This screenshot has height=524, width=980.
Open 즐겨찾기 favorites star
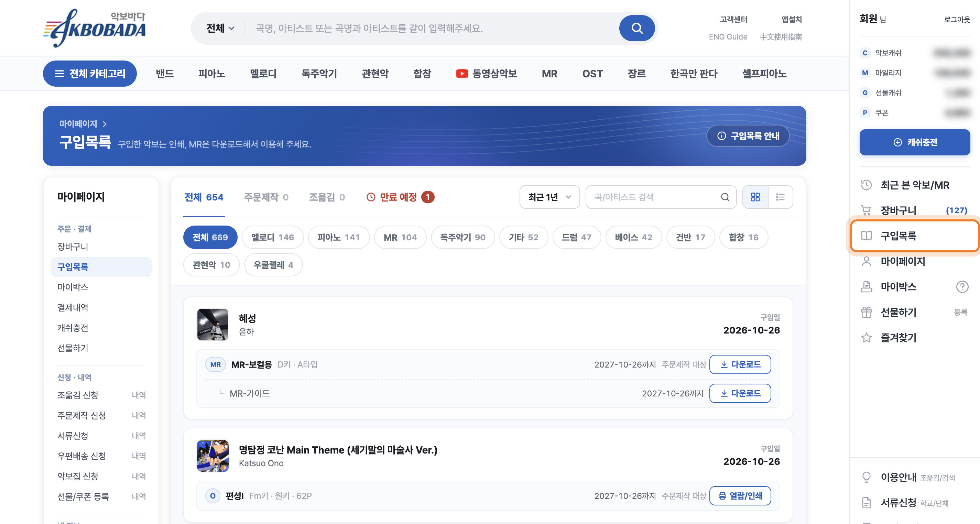click(x=899, y=338)
